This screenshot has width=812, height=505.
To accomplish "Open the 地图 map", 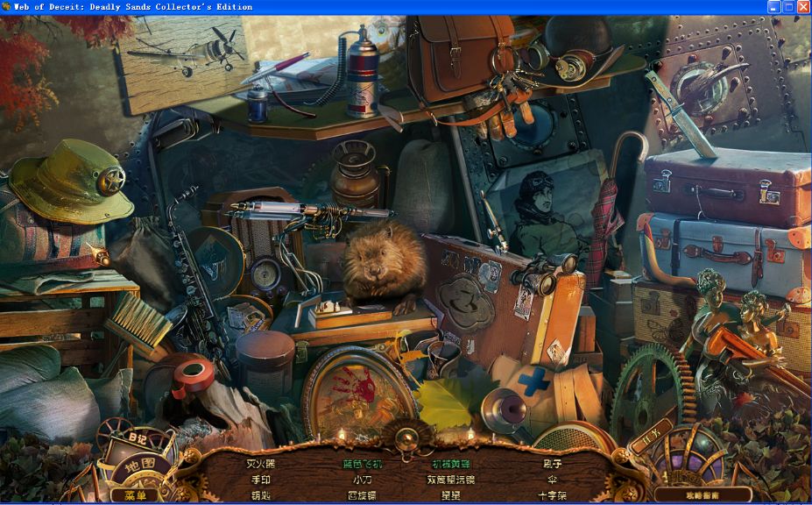I will click(139, 464).
